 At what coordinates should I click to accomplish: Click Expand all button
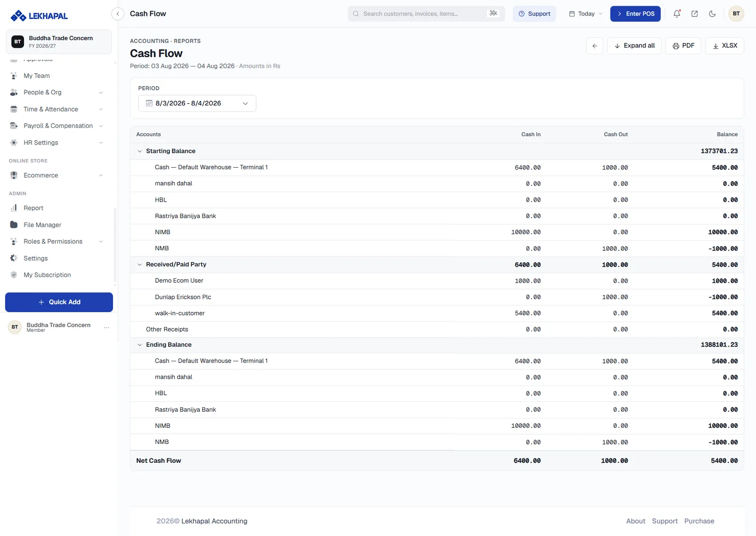(634, 46)
